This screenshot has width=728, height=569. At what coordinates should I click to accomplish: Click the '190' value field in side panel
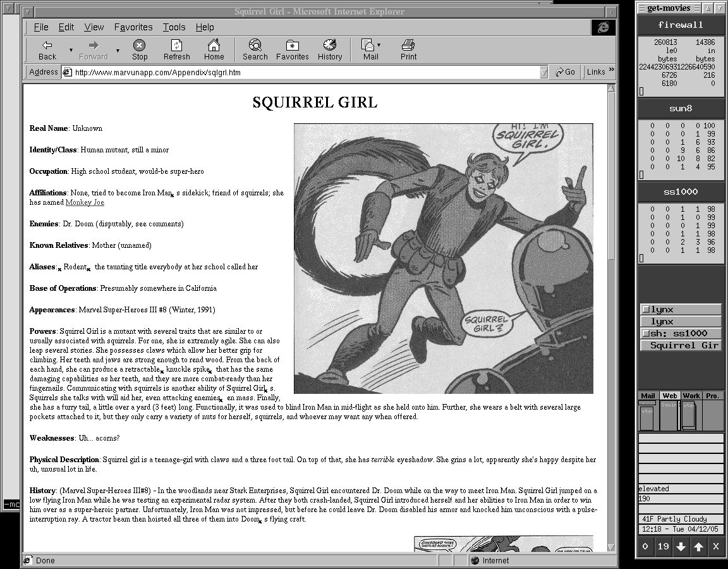click(x=681, y=499)
